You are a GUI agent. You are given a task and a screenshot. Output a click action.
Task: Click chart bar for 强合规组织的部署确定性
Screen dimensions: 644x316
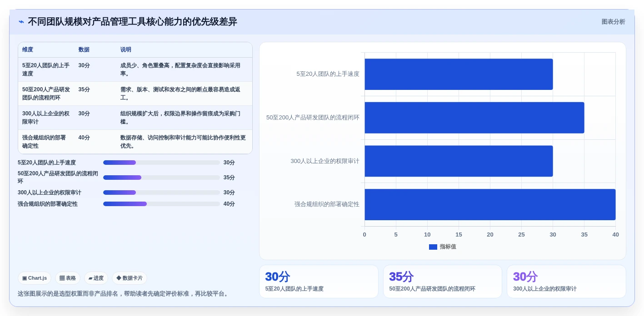click(x=490, y=205)
